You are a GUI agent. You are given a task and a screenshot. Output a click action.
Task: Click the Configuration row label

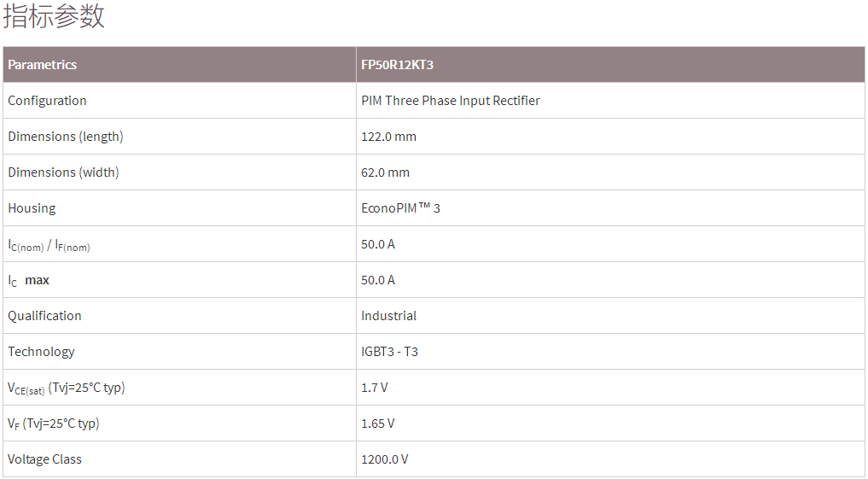[48, 101]
